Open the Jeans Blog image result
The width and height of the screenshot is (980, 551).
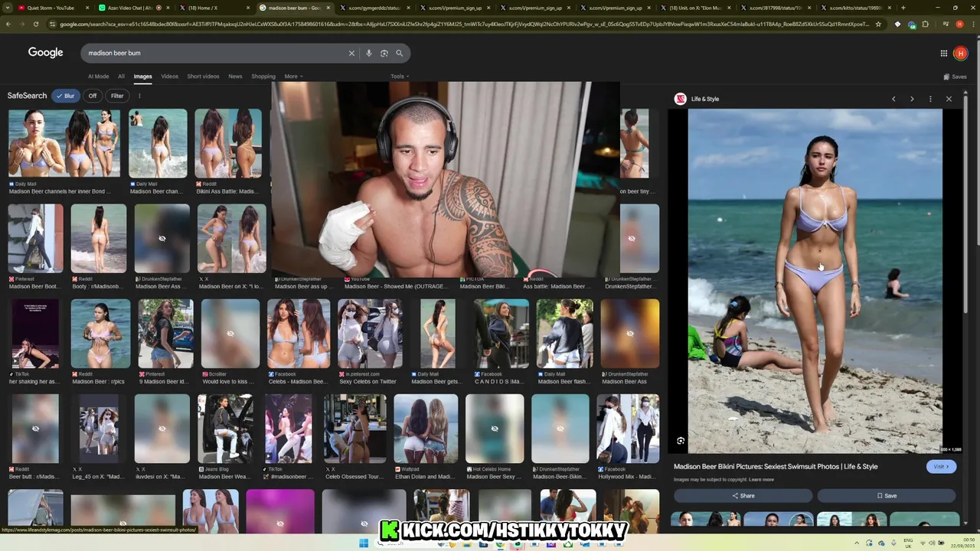point(226,429)
